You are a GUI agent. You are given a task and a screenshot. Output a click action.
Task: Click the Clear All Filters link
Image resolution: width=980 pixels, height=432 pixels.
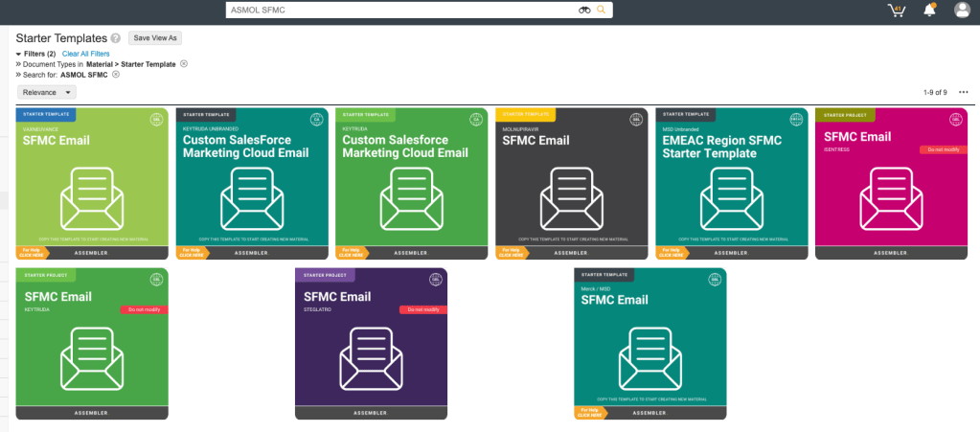click(85, 54)
